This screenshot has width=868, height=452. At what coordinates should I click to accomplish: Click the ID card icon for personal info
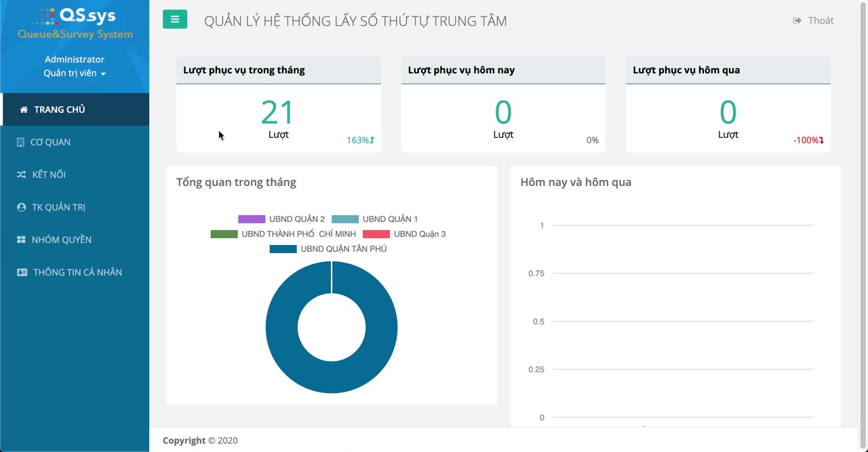click(x=22, y=273)
